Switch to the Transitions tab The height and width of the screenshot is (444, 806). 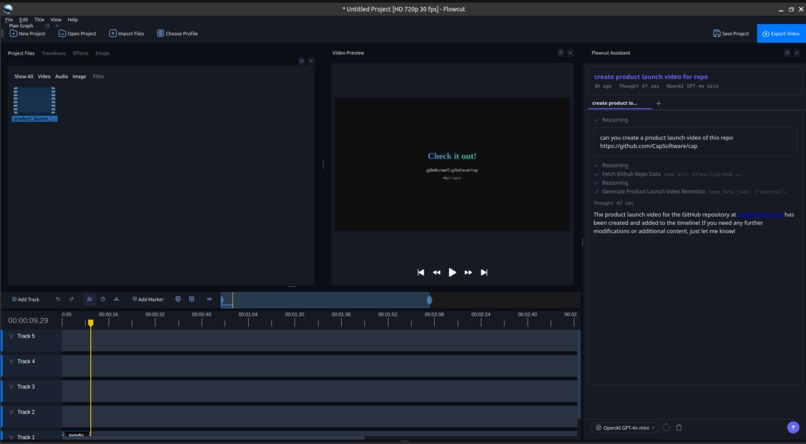[53, 53]
